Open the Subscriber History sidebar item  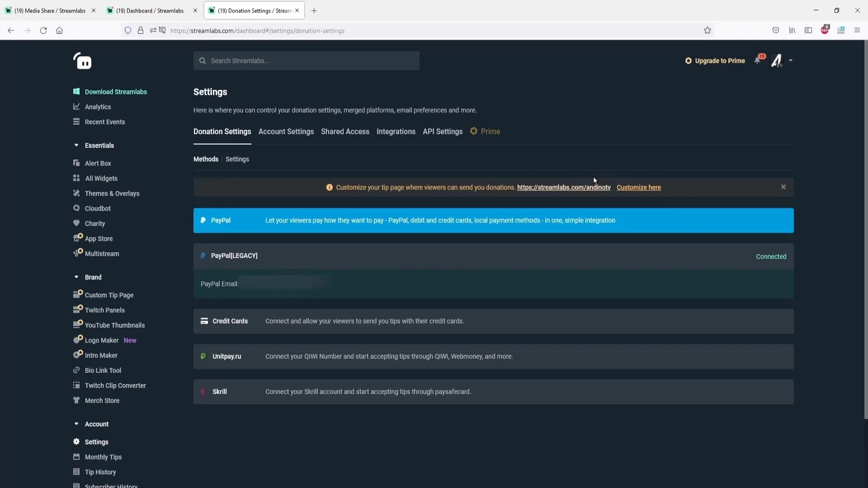(111, 486)
